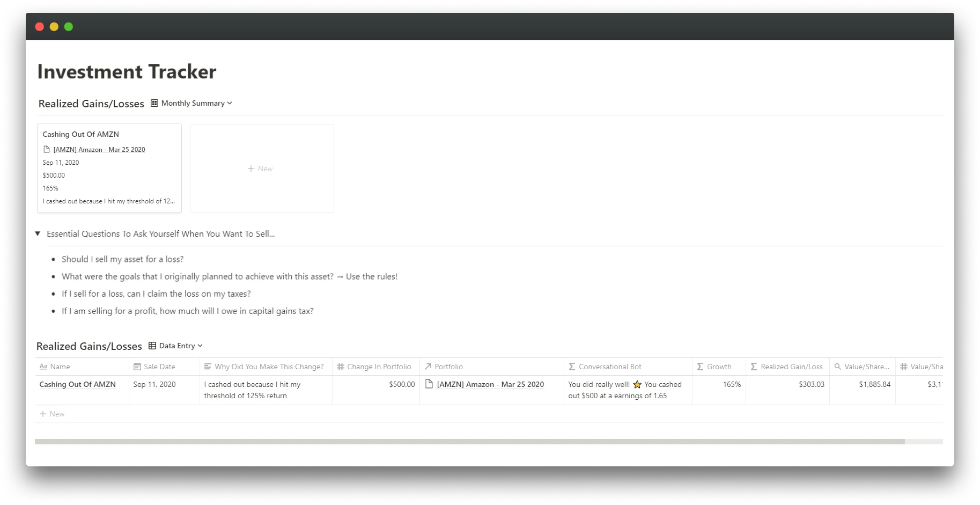This screenshot has height=505, width=980.
Task: Click the Growth column header
Action: 719,367
